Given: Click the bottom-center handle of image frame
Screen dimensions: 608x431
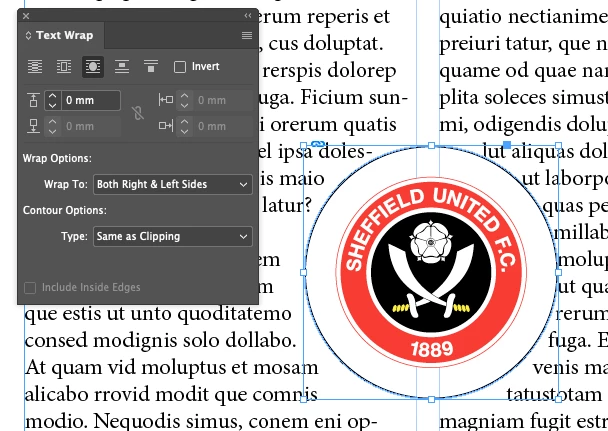Looking at the screenshot, I should pyautogui.click(x=431, y=399).
